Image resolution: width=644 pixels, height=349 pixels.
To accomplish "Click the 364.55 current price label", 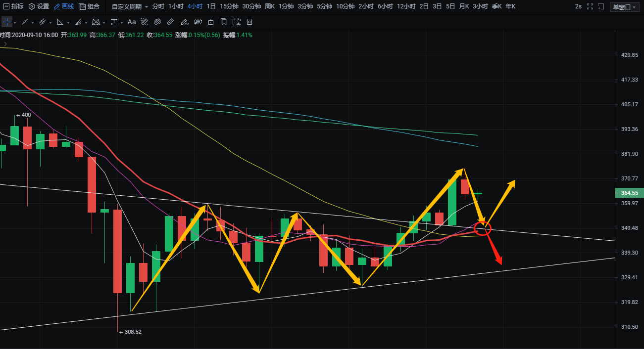I will click(x=629, y=193).
